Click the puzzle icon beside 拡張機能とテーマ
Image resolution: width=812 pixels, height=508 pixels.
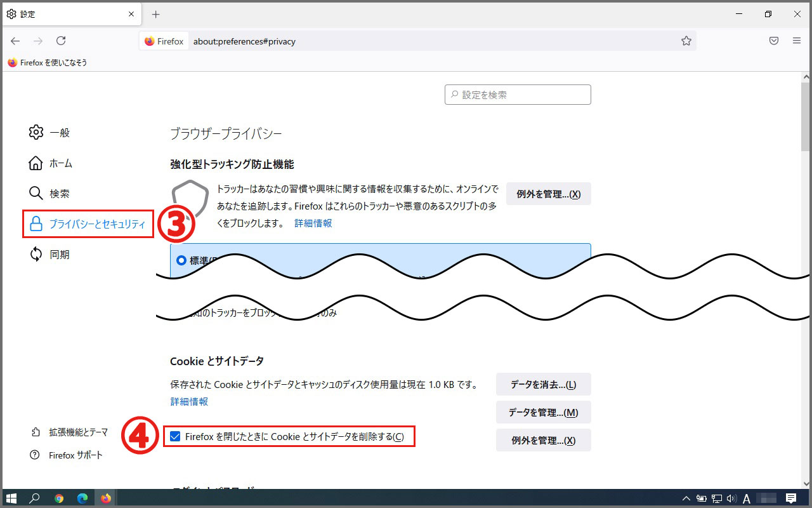[x=36, y=432]
